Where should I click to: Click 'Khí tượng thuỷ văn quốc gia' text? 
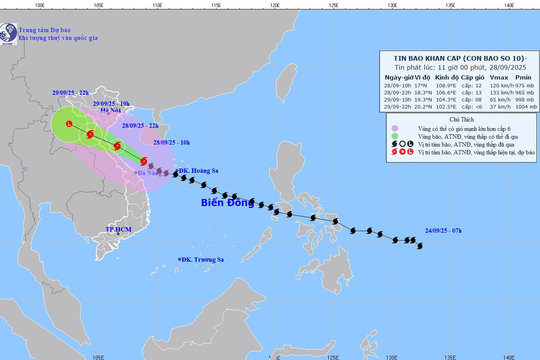point(58,38)
